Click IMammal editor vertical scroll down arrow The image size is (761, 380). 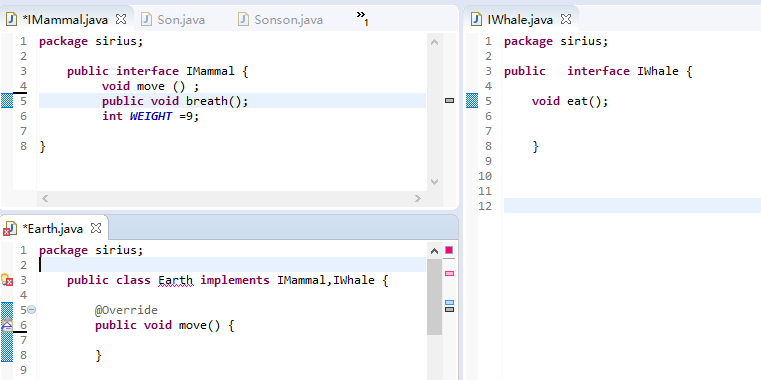(x=434, y=182)
